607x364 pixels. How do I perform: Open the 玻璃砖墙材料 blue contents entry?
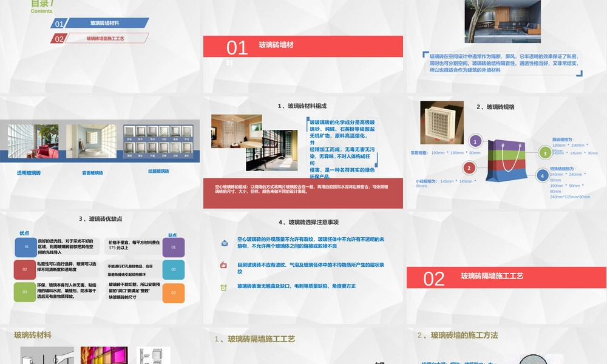pyautogui.click(x=107, y=23)
